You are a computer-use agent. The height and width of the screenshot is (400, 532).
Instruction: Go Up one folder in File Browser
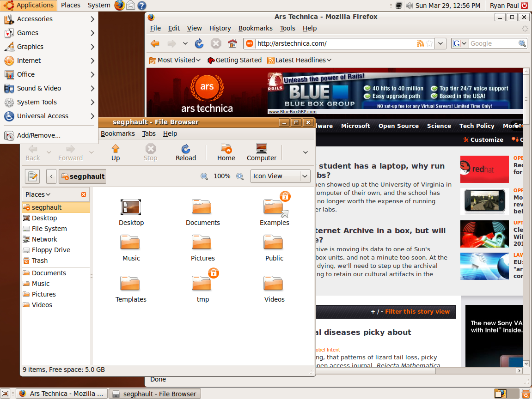(116, 153)
